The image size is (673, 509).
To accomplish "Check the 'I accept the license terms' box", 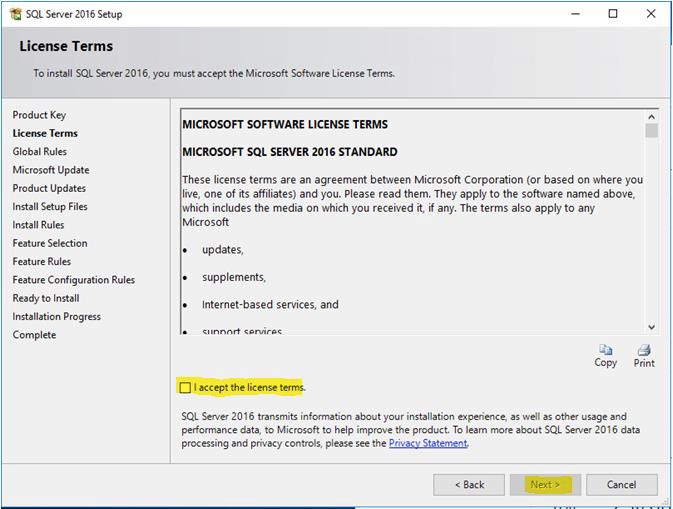I will [x=185, y=387].
